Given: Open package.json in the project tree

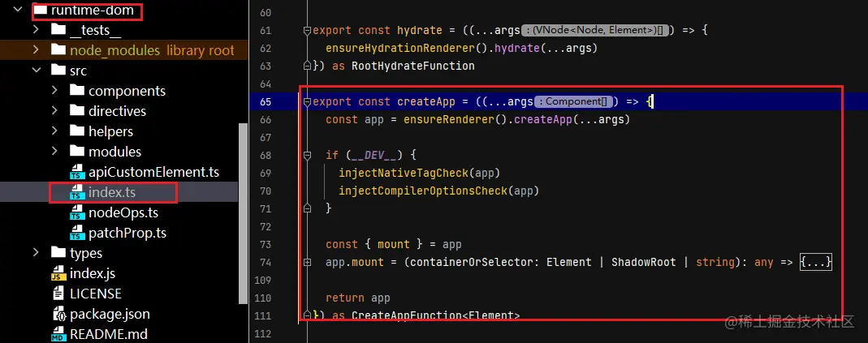Looking at the screenshot, I should (x=110, y=315).
